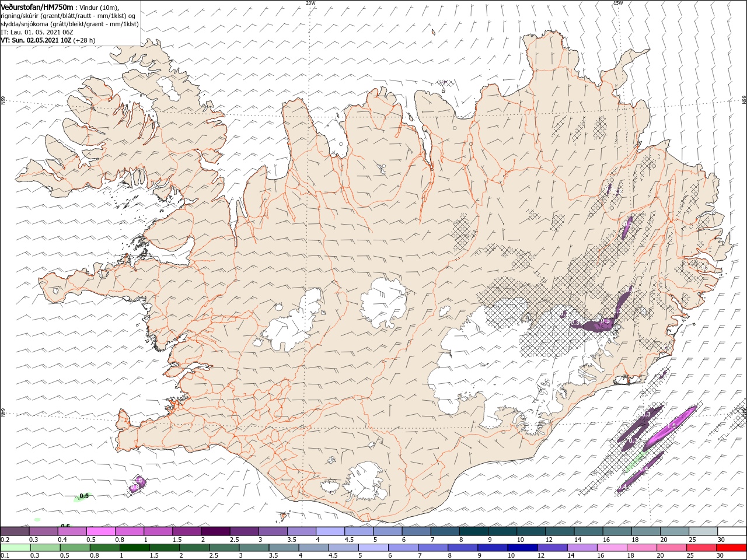The image size is (747, 560).
Task: Select the bright red 30 rain legend swatch
Action: click(731, 548)
